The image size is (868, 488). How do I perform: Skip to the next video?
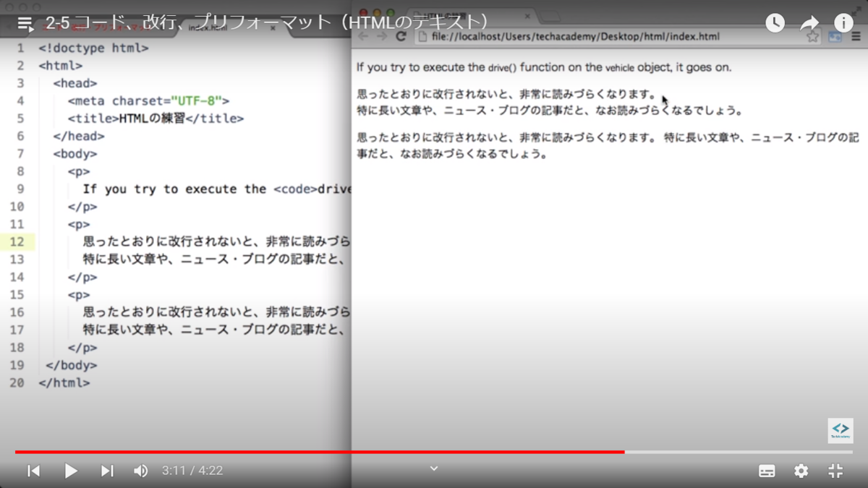coord(107,471)
